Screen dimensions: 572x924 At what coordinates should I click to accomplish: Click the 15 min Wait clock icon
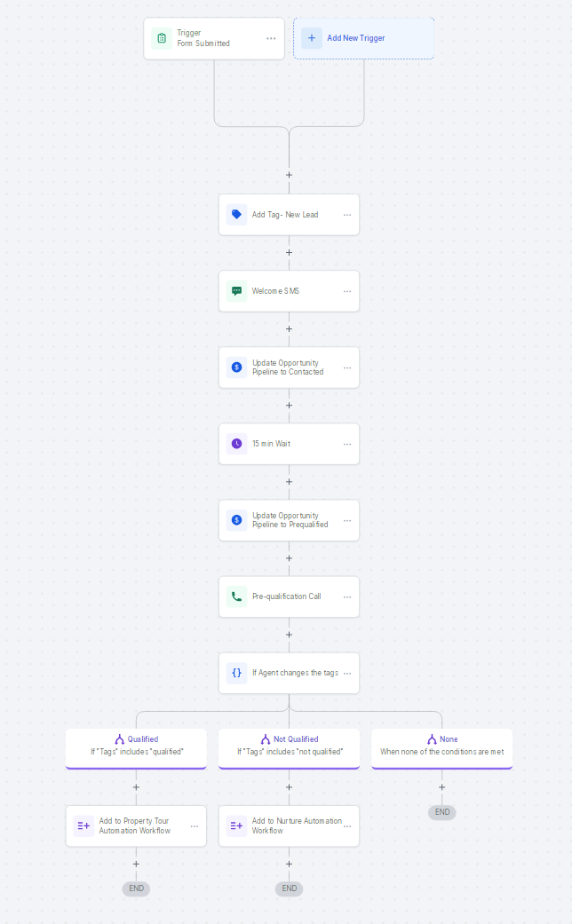pos(236,444)
